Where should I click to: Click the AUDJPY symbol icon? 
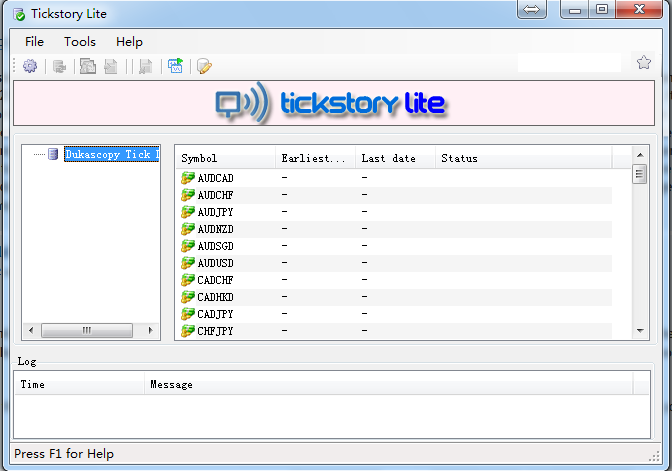188,212
